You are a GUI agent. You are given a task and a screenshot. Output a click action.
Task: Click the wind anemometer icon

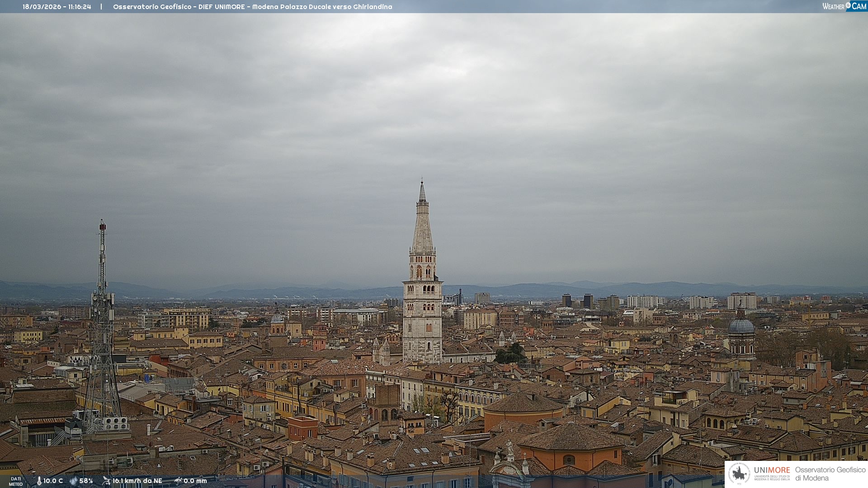click(106, 481)
